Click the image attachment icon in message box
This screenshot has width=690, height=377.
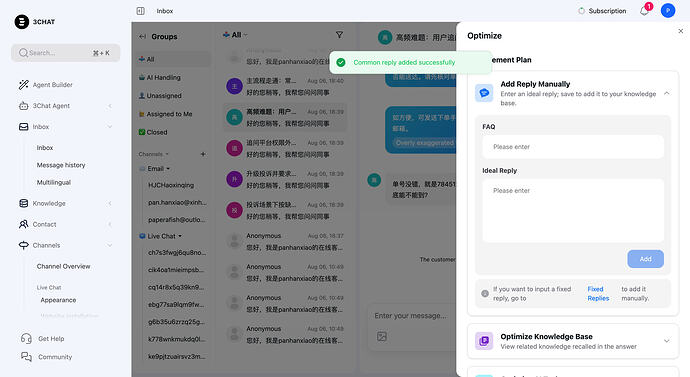click(x=382, y=337)
